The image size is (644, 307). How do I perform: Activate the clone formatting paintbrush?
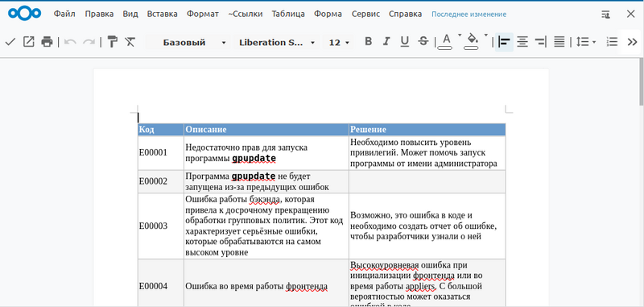coord(112,42)
